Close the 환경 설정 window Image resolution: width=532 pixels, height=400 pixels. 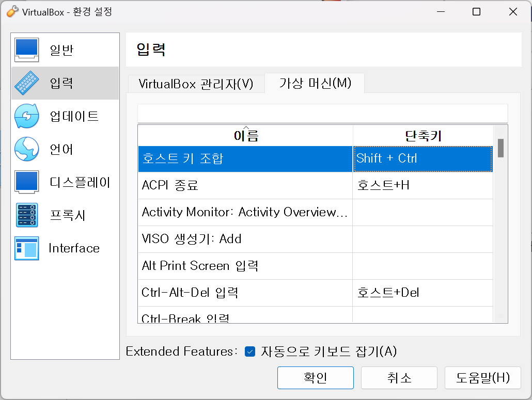click(x=513, y=11)
